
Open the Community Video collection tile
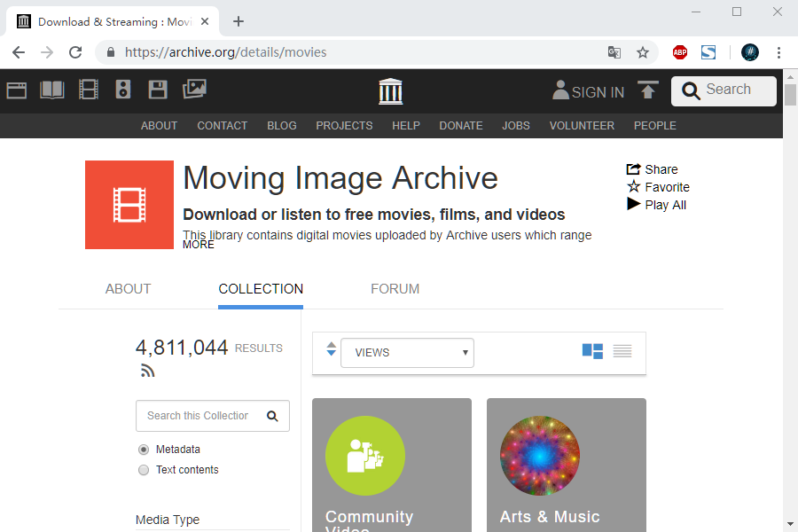[391, 465]
